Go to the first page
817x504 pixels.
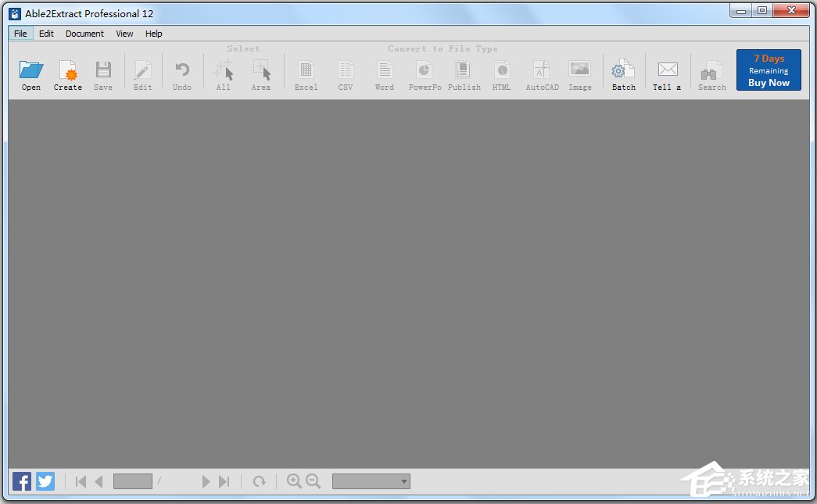(x=81, y=481)
